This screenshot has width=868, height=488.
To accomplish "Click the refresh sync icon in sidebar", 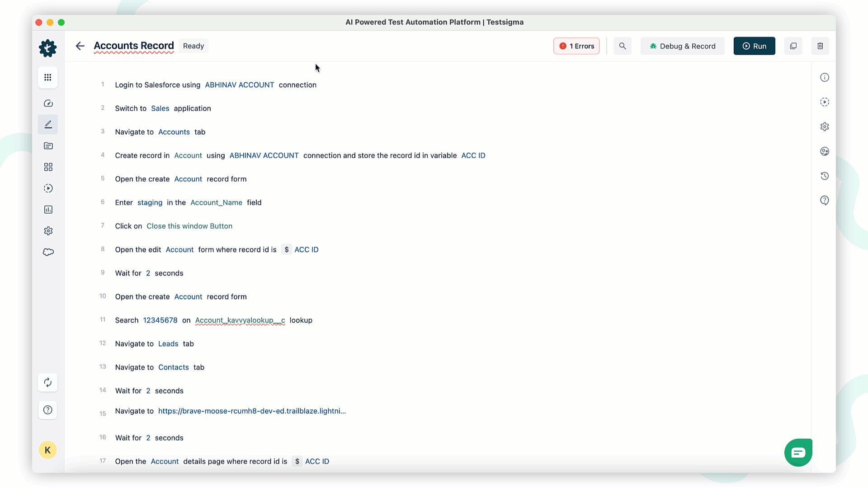I will (48, 383).
